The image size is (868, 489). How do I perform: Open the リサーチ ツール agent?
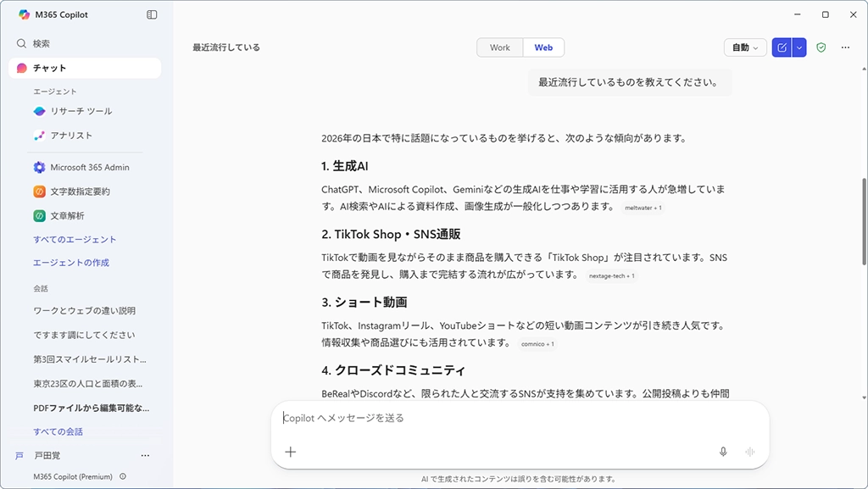coord(81,111)
